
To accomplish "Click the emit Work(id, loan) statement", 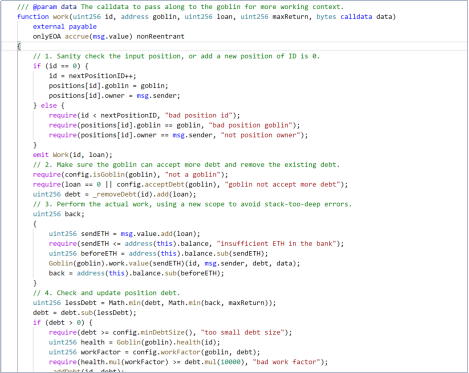I will click(73, 155).
